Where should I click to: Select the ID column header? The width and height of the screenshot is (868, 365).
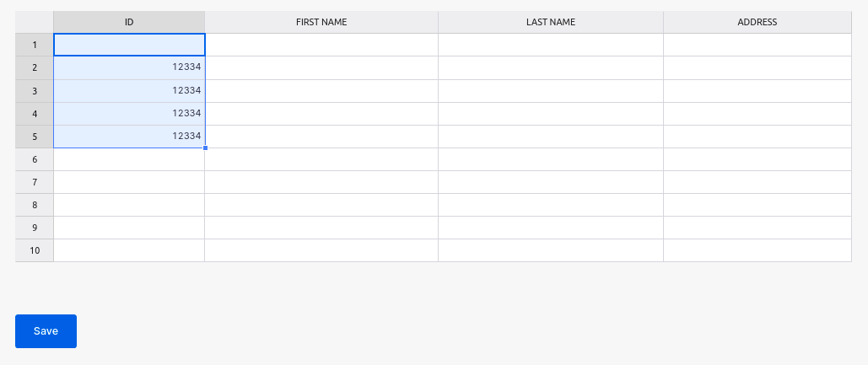129,22
